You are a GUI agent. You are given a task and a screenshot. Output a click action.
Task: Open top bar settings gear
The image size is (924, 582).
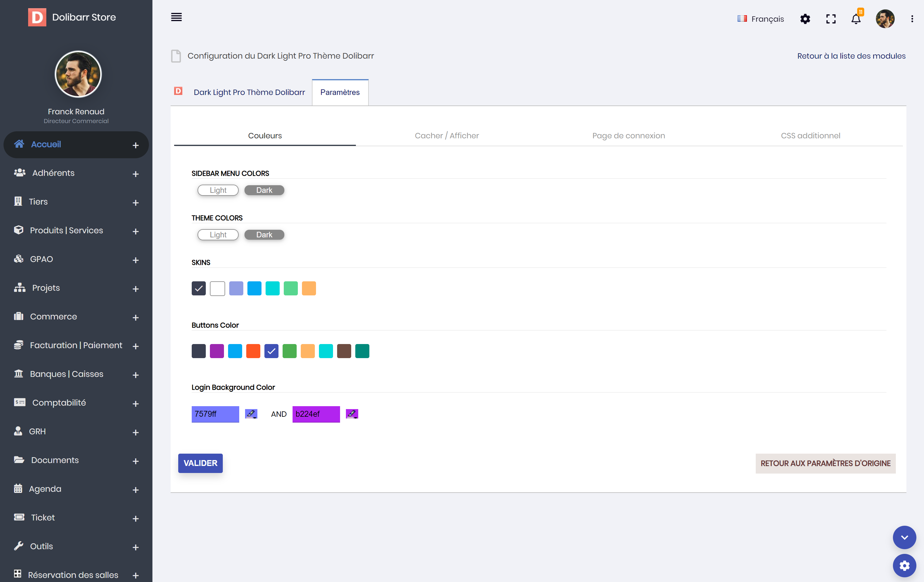tap(805, 19)
